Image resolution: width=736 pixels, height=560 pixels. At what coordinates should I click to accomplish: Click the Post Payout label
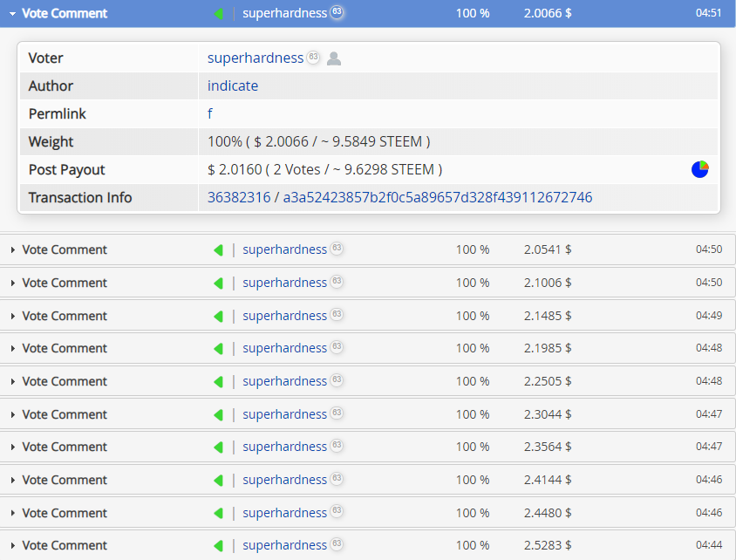point(66,169)
